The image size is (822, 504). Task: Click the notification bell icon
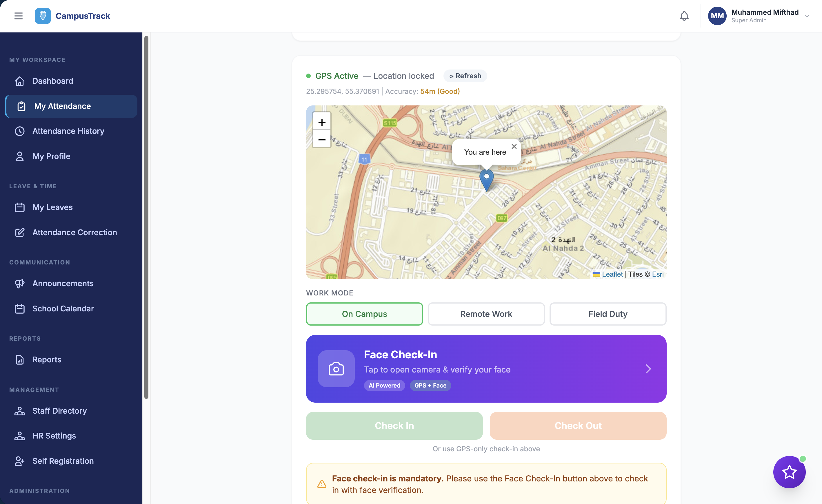coord(684,16)
